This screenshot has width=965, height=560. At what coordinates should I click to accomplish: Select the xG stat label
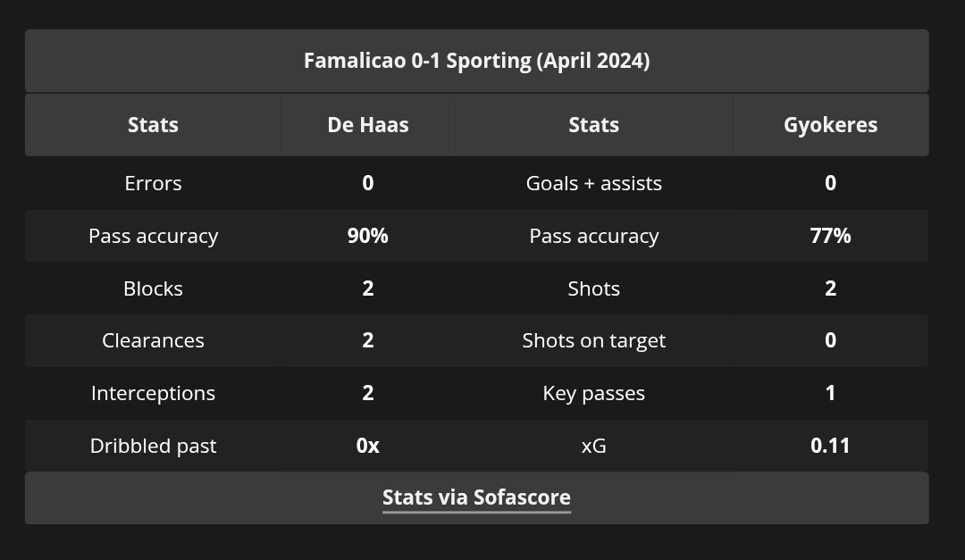[593, 446]
